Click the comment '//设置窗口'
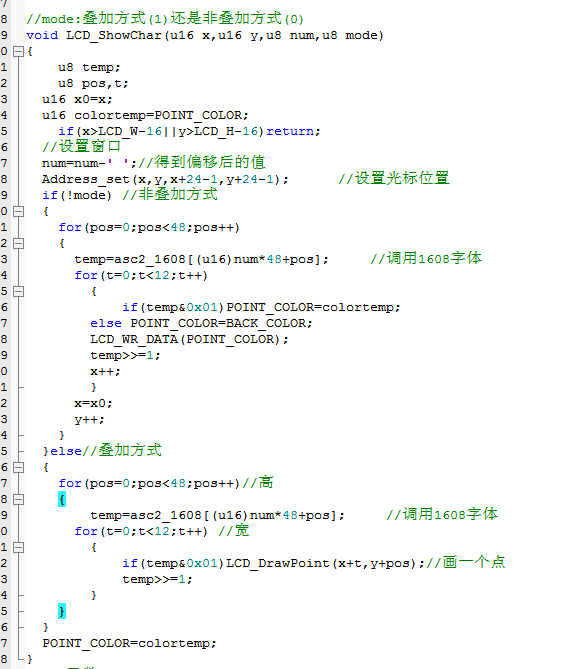565x669 pixels. click(x=81, y=146)
